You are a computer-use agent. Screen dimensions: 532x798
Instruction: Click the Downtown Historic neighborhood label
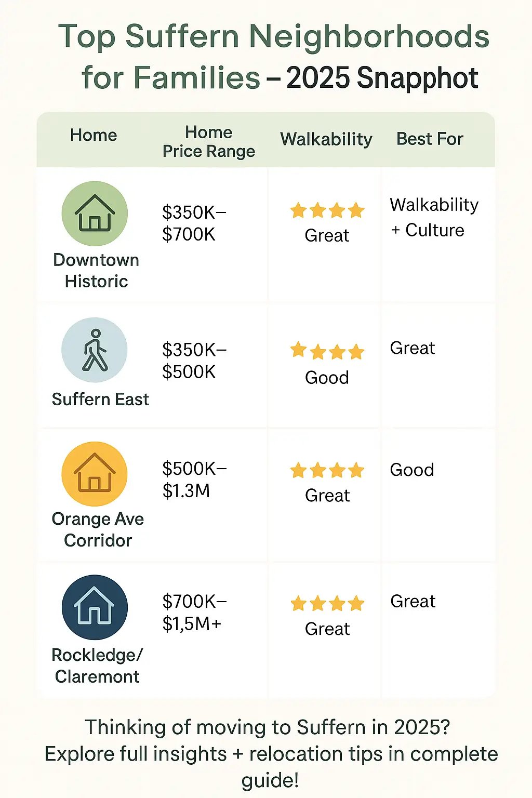coord(96,270)
